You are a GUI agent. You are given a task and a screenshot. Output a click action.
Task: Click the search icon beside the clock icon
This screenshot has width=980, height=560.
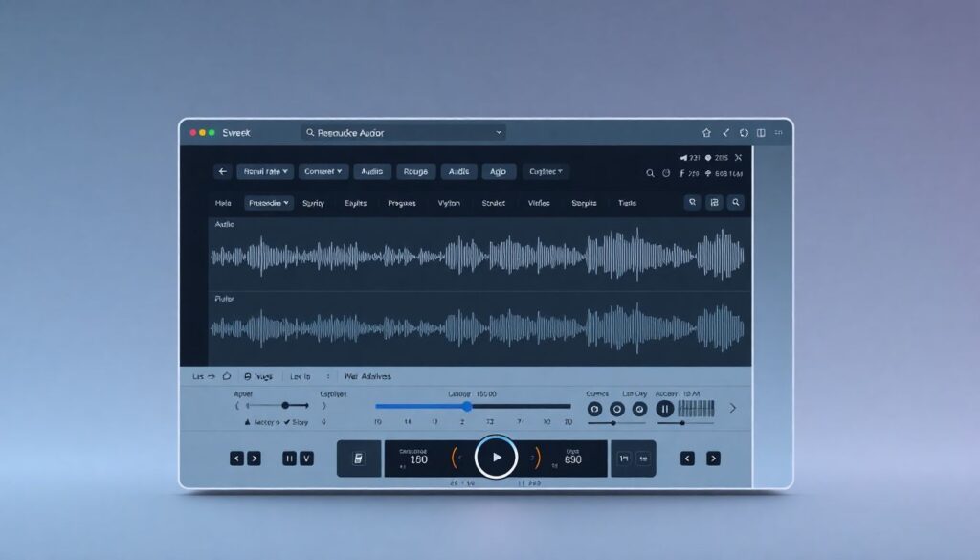651,173
